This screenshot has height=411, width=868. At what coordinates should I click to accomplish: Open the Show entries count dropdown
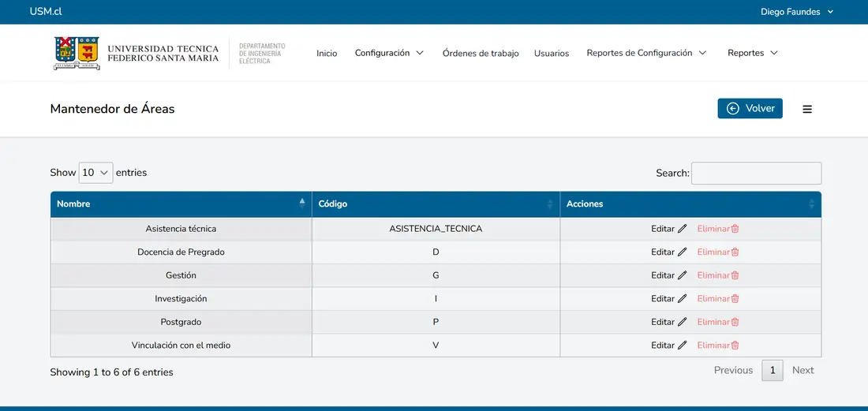tap(95, 173)
